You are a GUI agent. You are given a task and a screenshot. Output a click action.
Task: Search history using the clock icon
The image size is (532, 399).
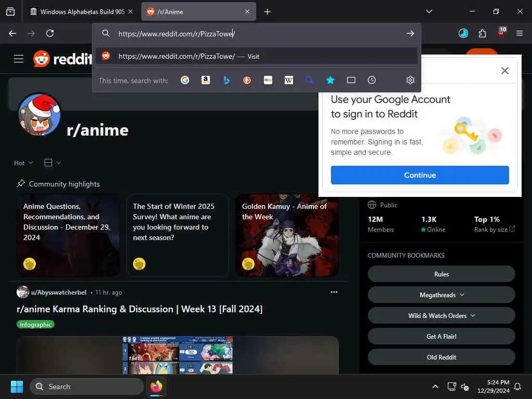pos(372,80)
